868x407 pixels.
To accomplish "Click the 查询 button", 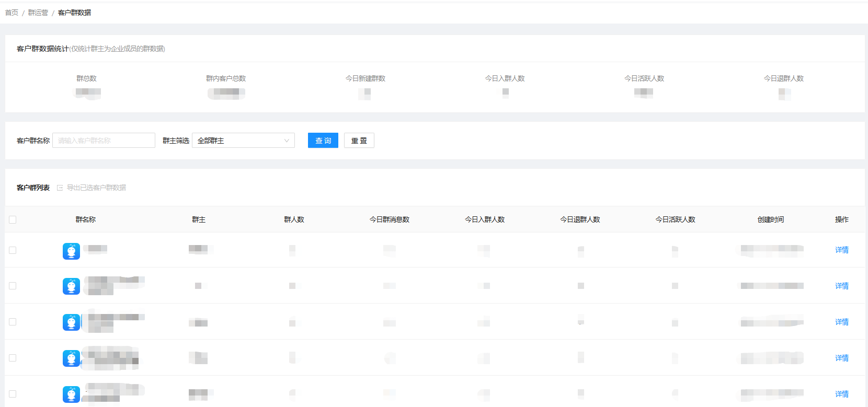I will click(x=323, y=141).
